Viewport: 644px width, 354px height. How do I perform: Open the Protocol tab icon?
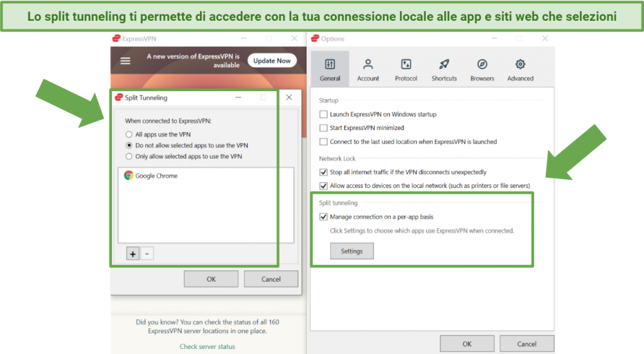click(x=406, y=64)
